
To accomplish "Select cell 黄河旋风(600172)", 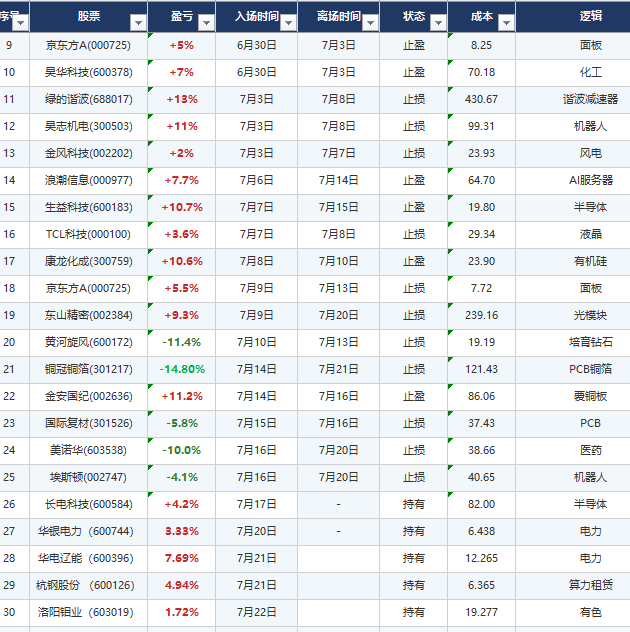I will click(x=88, y=342).
